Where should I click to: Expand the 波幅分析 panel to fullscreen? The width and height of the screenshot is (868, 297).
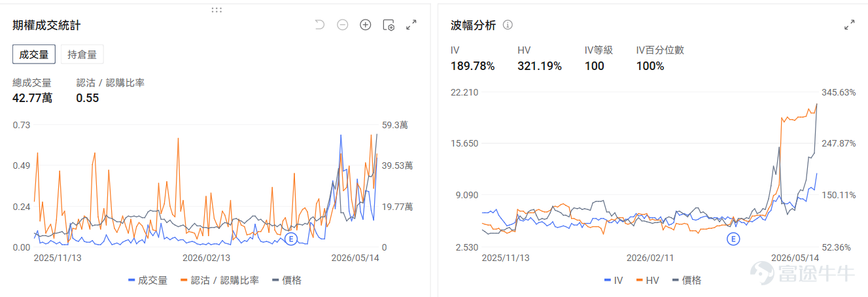tap(850, 25)
